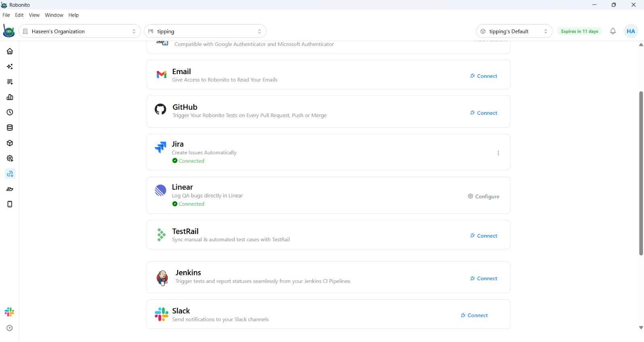
Task: Open the Edit menu
Action: [x=19, y=15]
